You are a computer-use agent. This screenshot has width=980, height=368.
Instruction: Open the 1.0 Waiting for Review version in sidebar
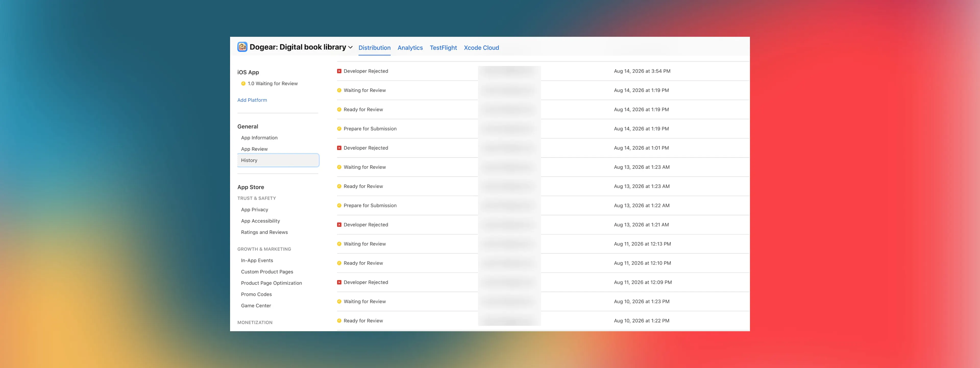(273, 83)
